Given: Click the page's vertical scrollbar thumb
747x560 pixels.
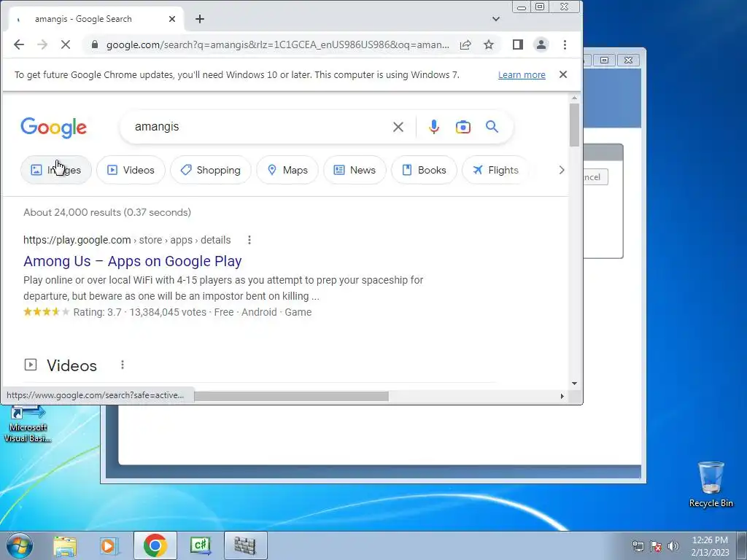Looking at the screenshot, I should [574, 125].
